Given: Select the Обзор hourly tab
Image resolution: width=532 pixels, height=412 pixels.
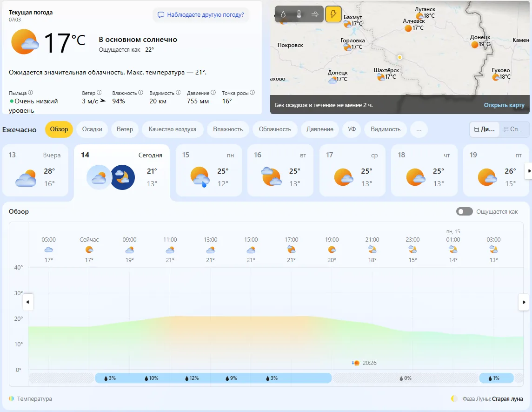Looking at the screenshot, I should pyautogui.click(x=59, y=129).
